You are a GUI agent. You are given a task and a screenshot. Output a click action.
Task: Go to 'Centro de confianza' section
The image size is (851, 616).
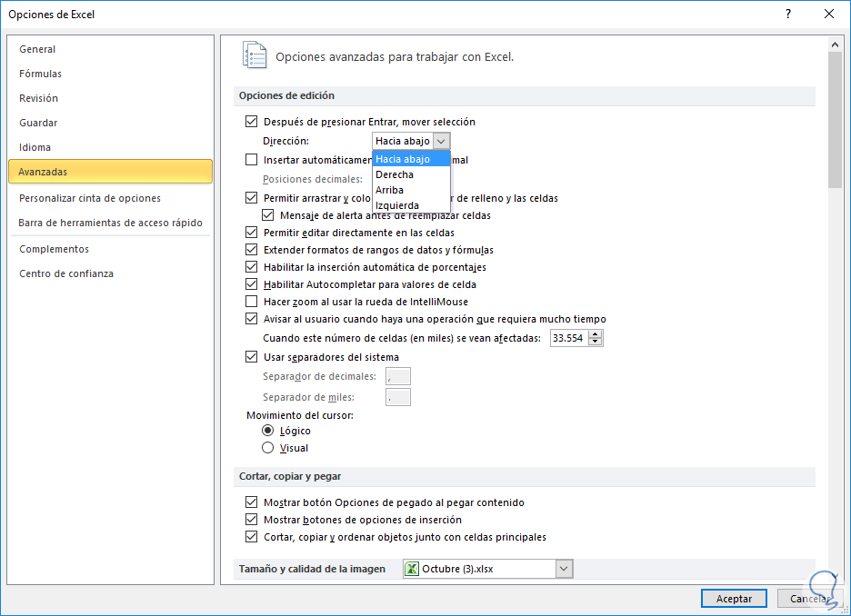66,273
